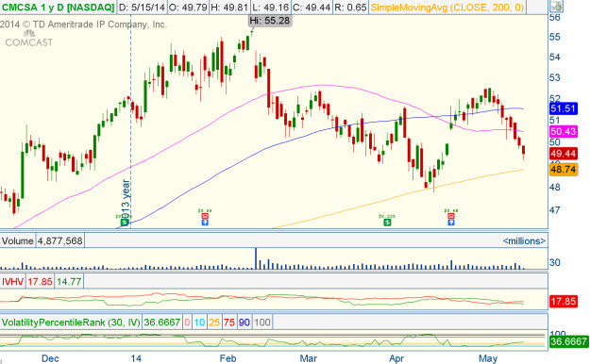Image resolution: width=590 pixels, height=364 pixels.
Task: Click the red 0 percentile level
Action: (188, 323)
